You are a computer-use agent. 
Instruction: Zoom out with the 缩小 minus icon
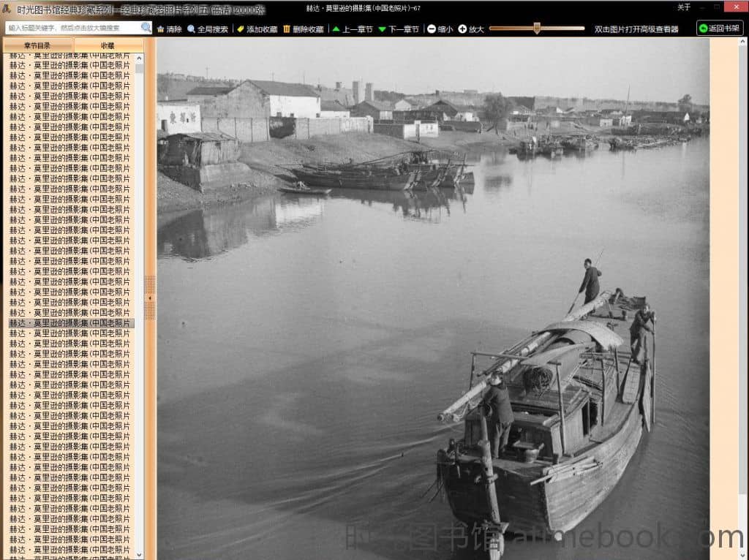440,29
